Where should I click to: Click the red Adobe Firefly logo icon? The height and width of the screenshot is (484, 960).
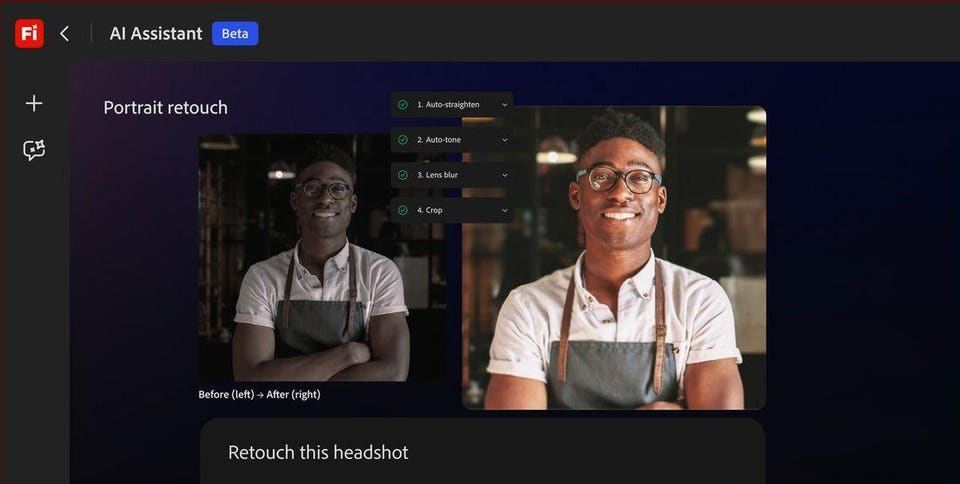coord(29,34)
